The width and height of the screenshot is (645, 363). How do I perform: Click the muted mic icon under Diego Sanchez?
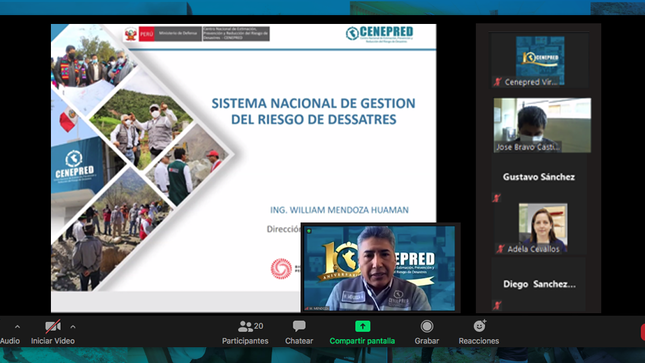tap(497, 305)
